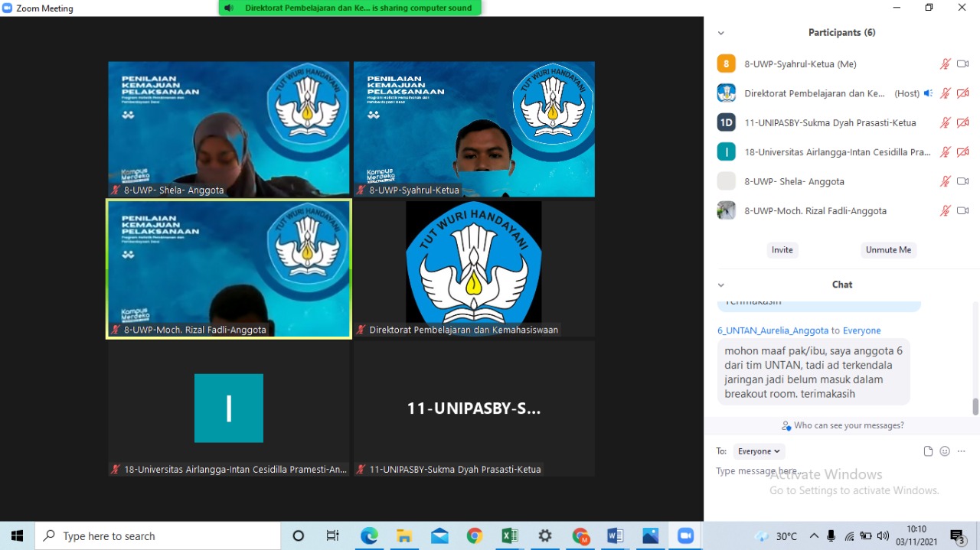Screen dimensions: 980x550
Task: Click muted mic icon for Direktorat Pembelajaran host row
Action: point(946,93)
